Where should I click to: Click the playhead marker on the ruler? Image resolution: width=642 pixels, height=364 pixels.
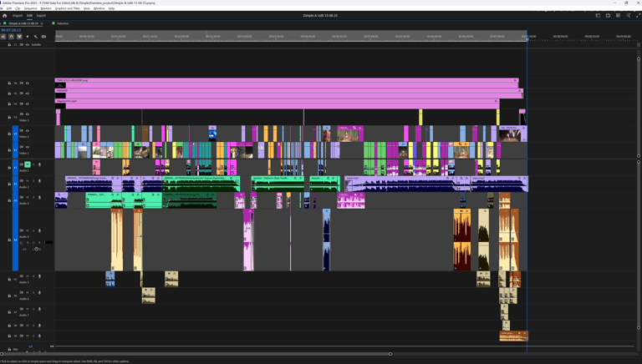pos(527,38)
